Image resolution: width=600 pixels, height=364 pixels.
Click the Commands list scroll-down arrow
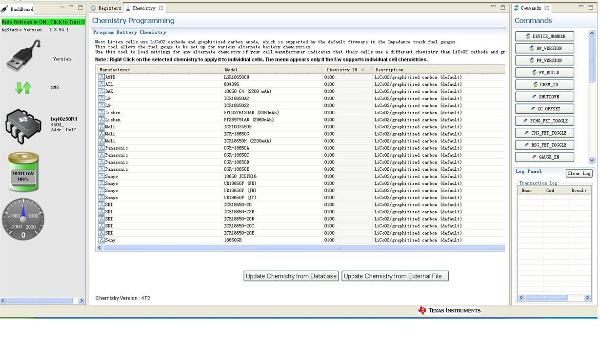(x=592, y=160)
